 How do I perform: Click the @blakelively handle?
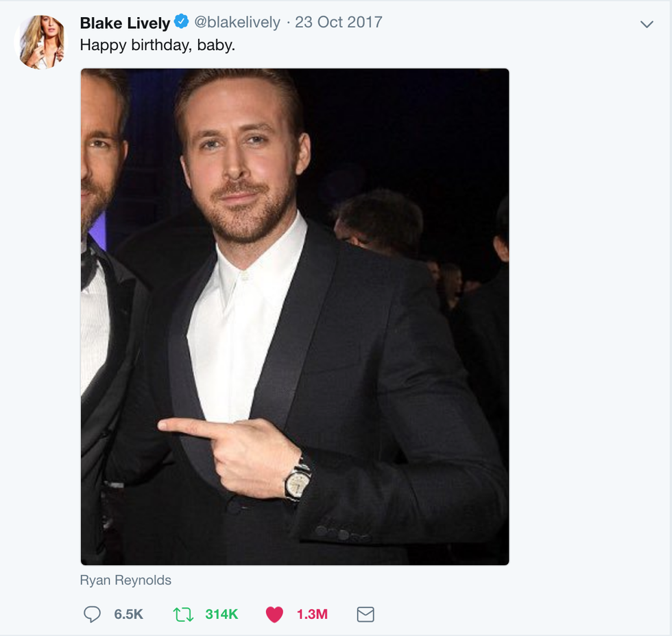click(237, 23)
